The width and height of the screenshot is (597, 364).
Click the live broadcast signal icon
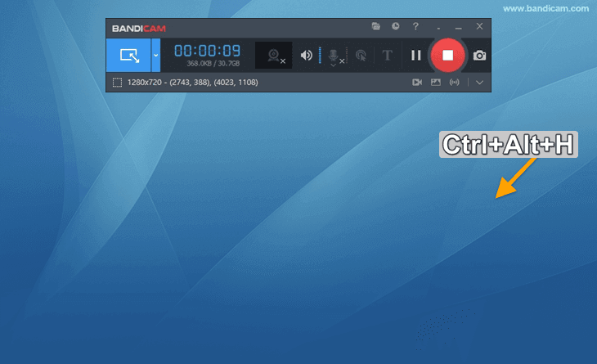[455, 83]
